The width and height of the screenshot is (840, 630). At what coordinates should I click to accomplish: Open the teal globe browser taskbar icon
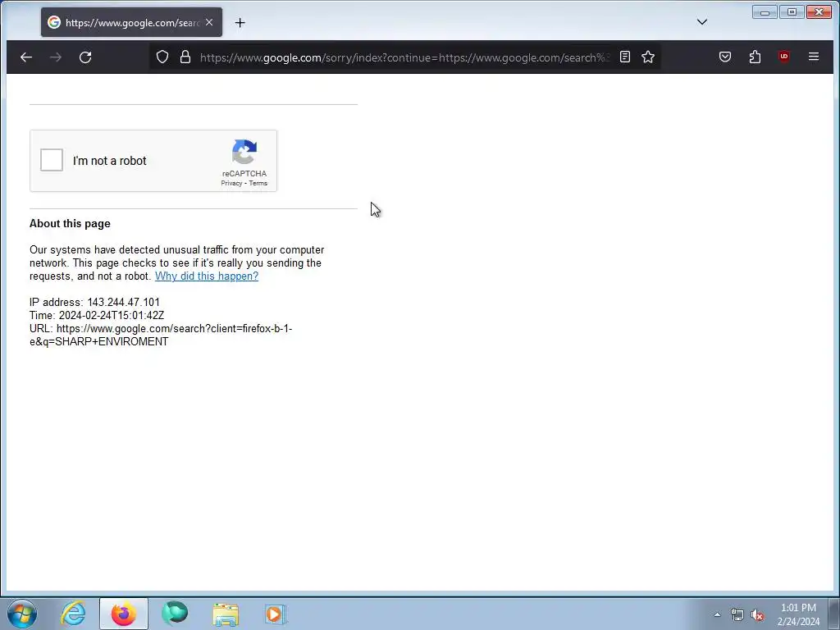pos(175,614)
